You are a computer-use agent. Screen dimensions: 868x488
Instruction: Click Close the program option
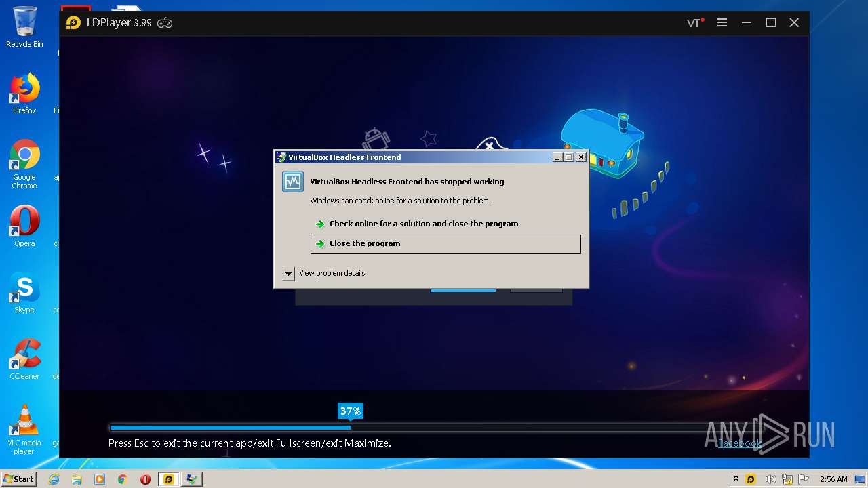click(x=446, y=244)
